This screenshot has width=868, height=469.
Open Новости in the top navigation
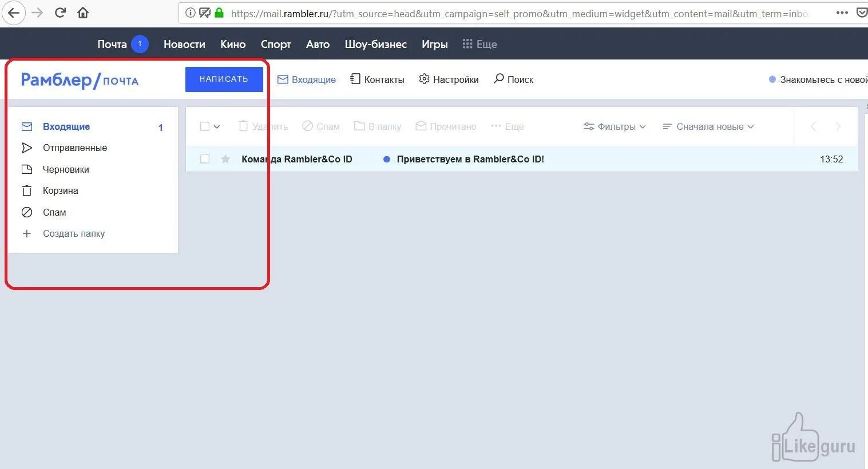(184, 44)
